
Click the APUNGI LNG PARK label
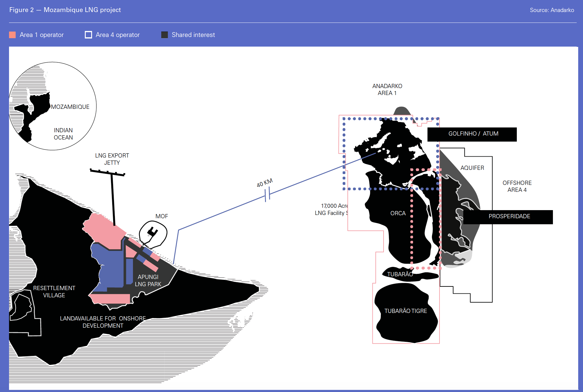[x=148, y=280]
